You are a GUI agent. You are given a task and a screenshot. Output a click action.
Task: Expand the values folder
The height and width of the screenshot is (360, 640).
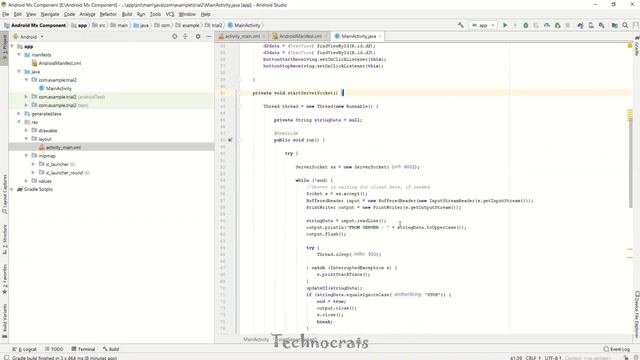(27, 181)
